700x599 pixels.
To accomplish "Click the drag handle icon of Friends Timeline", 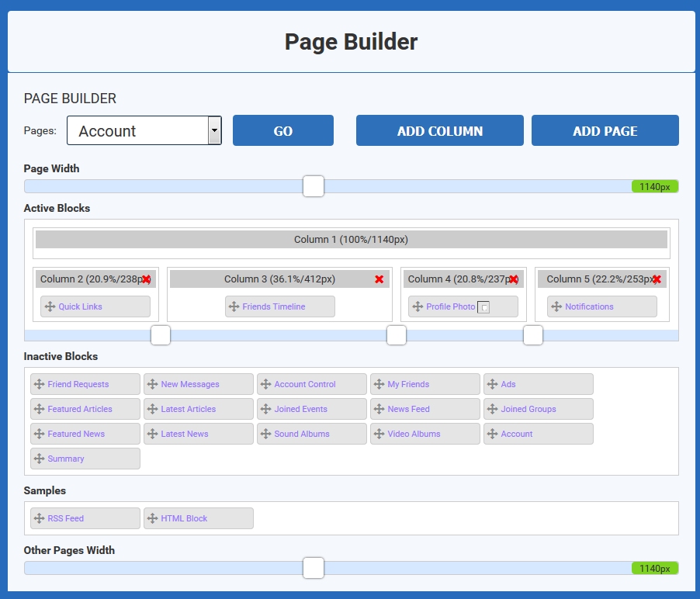I will point(234,306).
